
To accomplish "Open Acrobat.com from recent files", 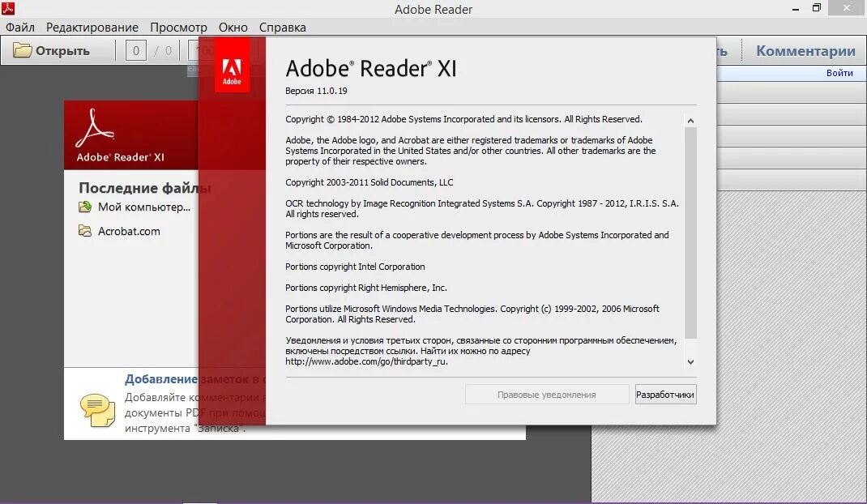I will pos(129,231).
